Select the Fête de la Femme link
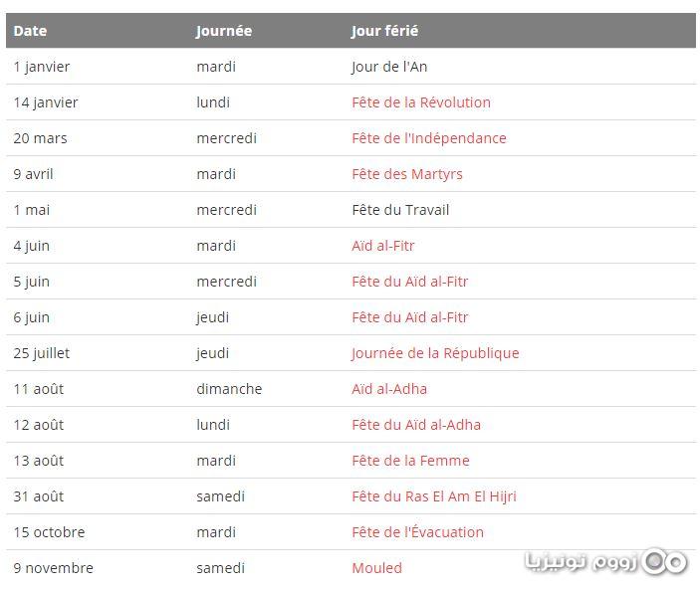Viewport: 700px width, 590px height. (410, 461)
